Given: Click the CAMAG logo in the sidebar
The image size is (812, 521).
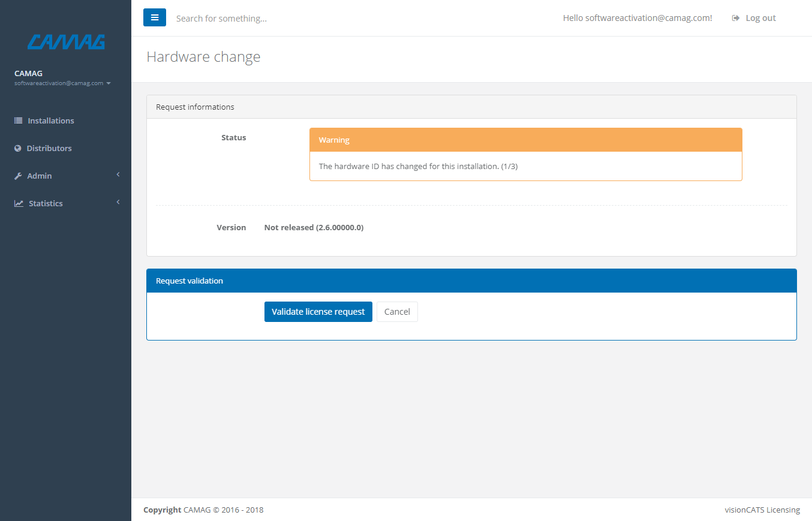Looking at the screenshot, I should tap(65, 42).
